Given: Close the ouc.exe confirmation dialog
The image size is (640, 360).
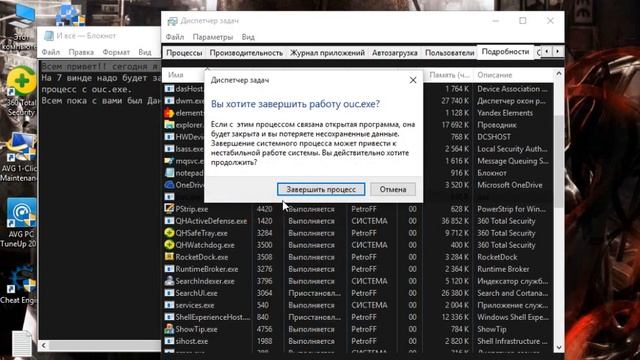Looking at the screenshot, I should pyautogui.click(x=413, y=80).
